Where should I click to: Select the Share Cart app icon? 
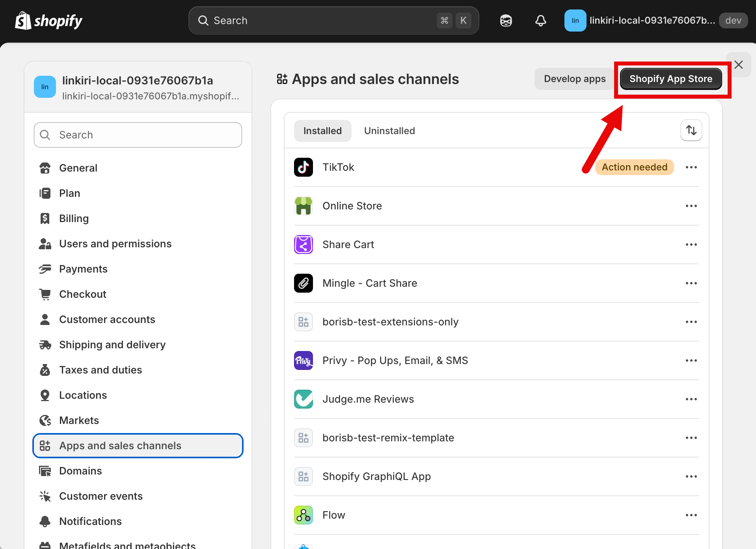pos(303,244)
